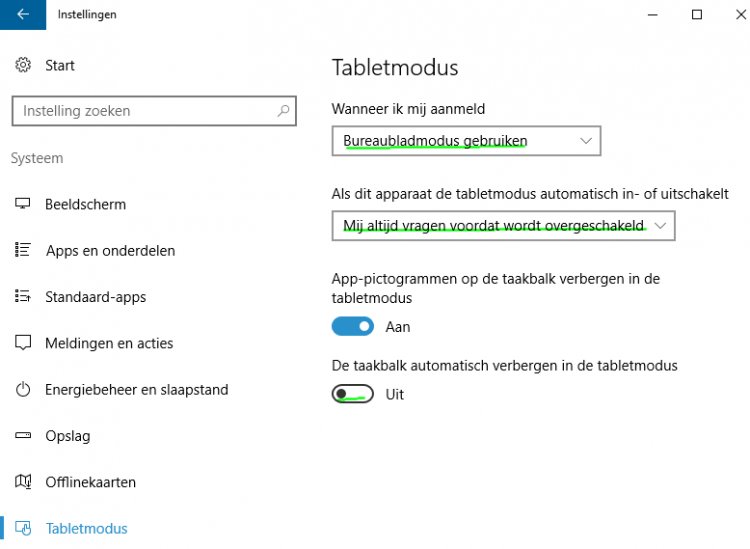This screenshot has width=750, height=549.
Task: Enable taakbalk automatisch verbergen toggle
Action: pyautogui.click(x=352, y=394)
